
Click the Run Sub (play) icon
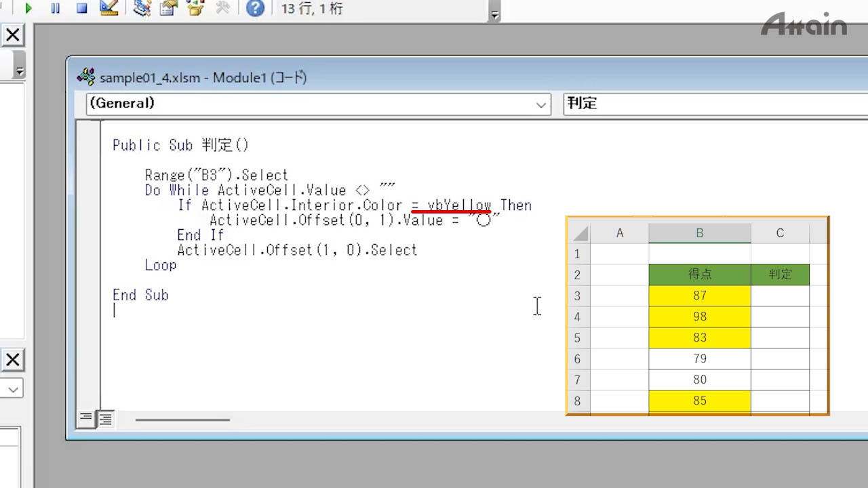point(28,9)
